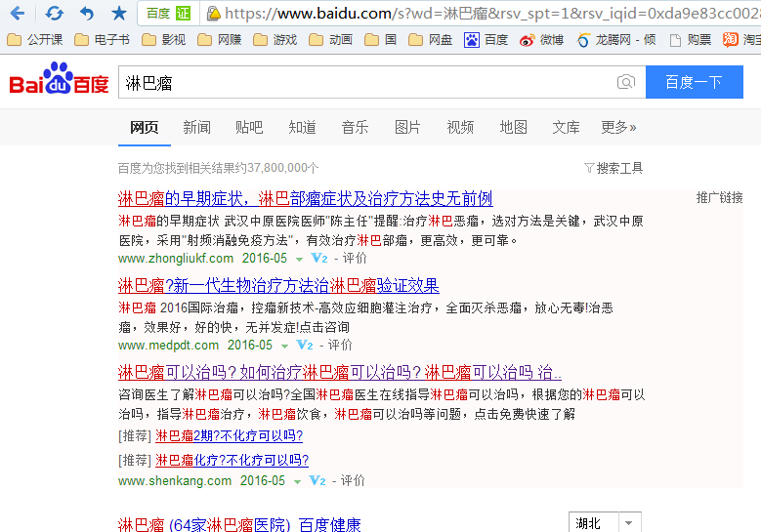
Task: Click the V2 badge beside www.zhongliukf.com
Action: tap(319, 258)
